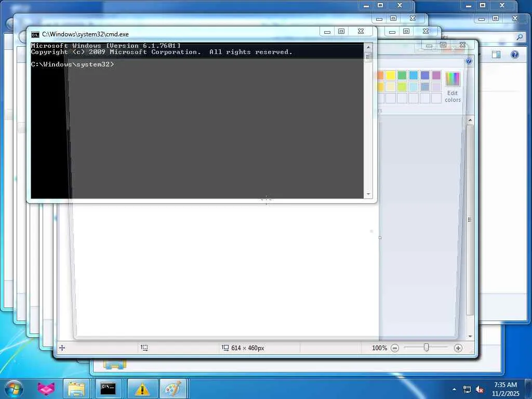Image resolution: width=532 pixels, height=399 pixels.
Task: Open File Explorer from the taskbar
Action: [76, 389]
